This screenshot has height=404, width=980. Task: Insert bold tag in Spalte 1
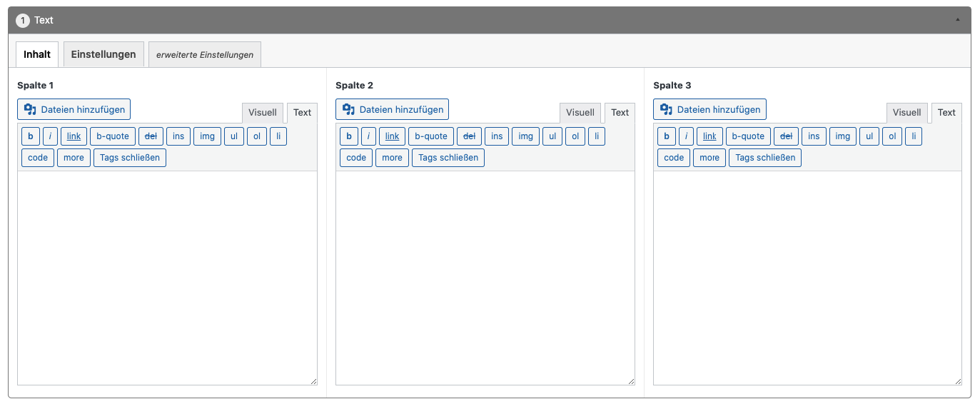(31, 136)
